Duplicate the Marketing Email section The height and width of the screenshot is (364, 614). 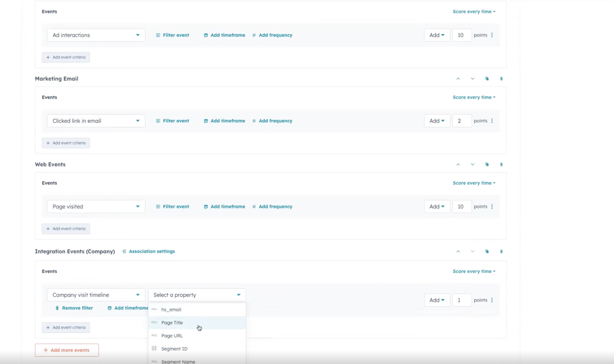pos(487,78)
